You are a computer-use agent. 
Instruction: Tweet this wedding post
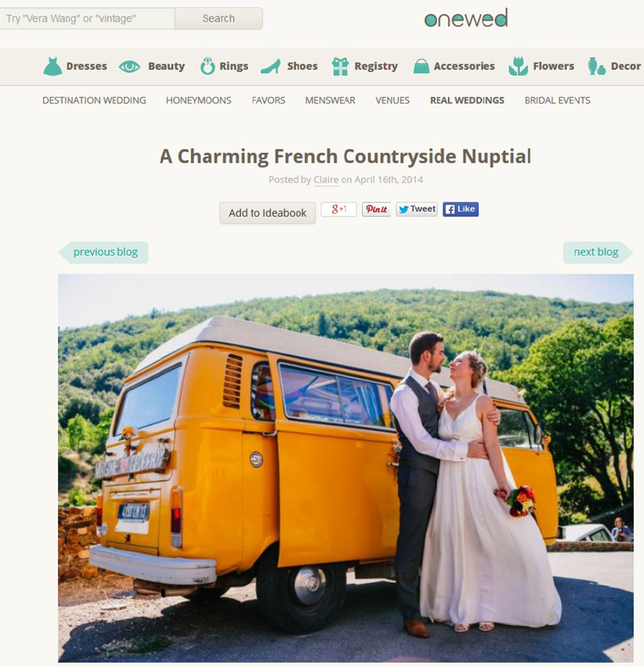(416, 209)
